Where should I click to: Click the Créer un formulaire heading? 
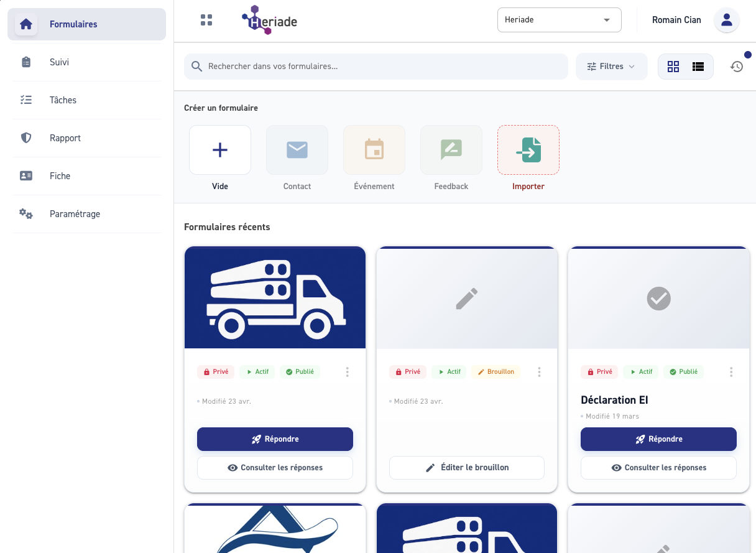(221, 108)
